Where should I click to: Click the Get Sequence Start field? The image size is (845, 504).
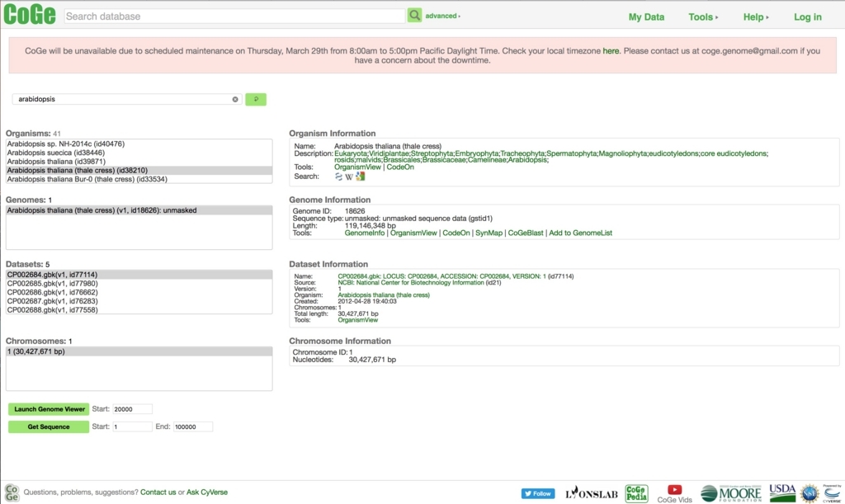coord(132,427)
